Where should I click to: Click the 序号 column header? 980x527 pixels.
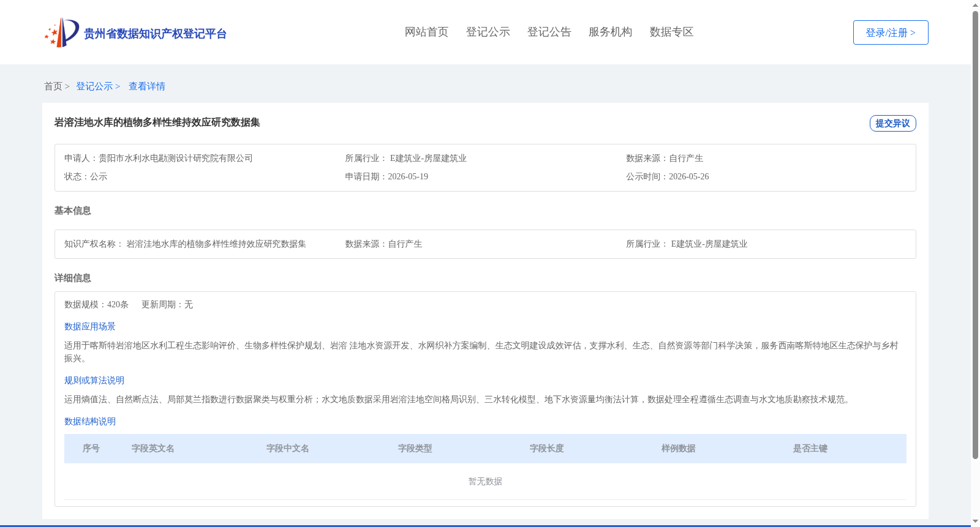click(x=91, y=448)
